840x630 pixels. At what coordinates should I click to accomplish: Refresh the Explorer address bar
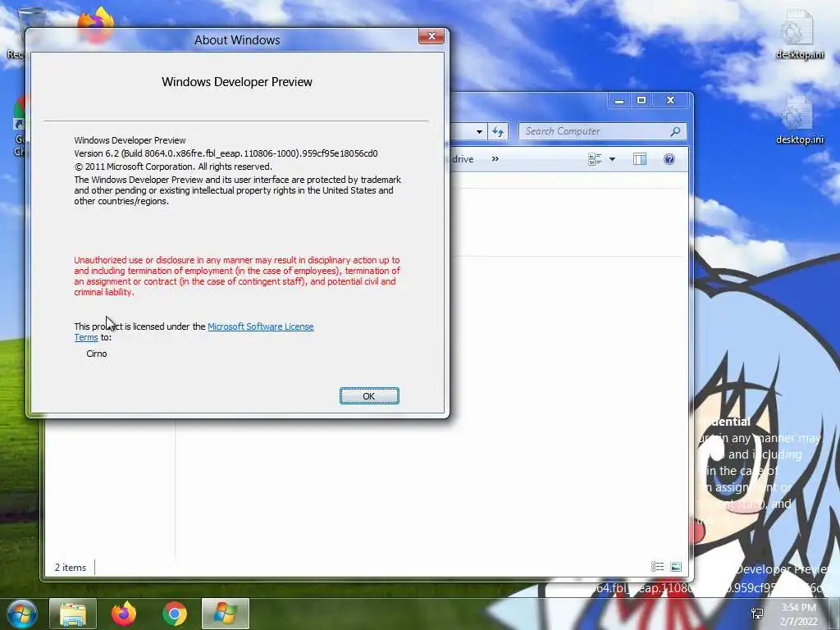pyautogui.click(x=498, y=131)
